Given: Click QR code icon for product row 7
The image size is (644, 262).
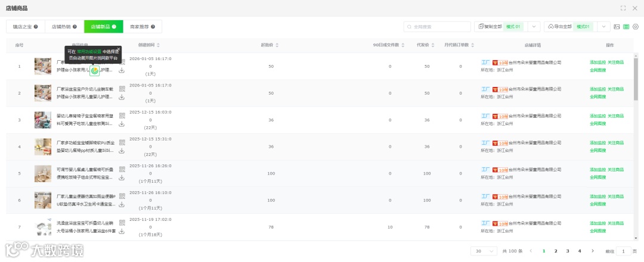Looking at the screenshot, I should [122, 223].
